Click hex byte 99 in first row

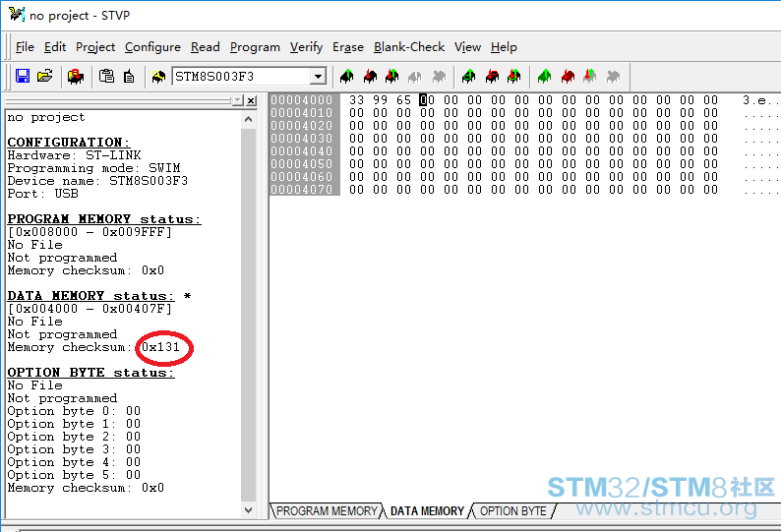380,100
